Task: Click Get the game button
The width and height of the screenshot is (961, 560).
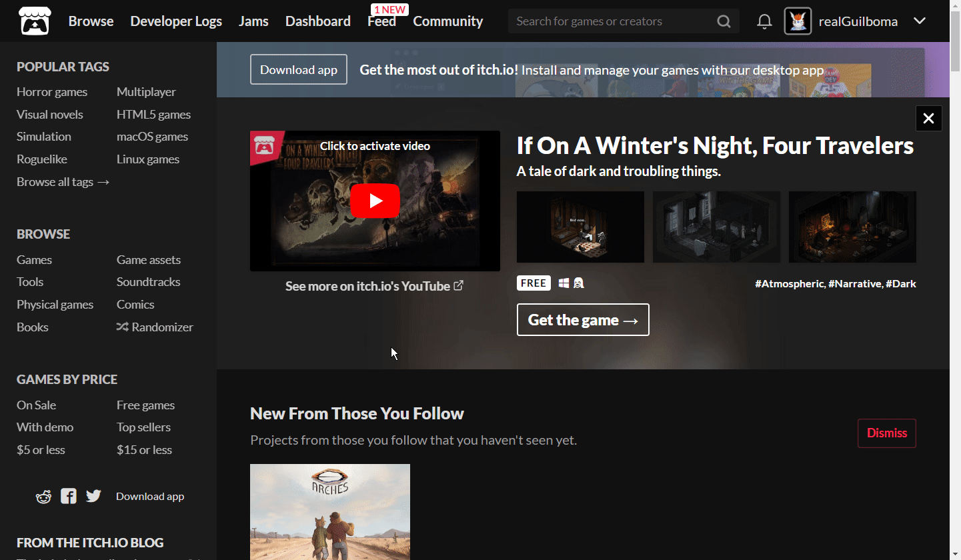Action: pos(583,320)
